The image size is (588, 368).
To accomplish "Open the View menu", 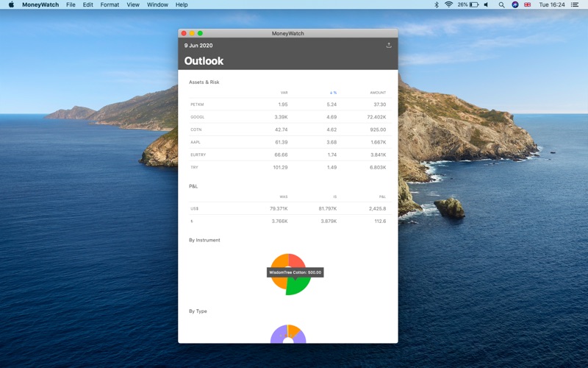I will (x=133, y=4).
